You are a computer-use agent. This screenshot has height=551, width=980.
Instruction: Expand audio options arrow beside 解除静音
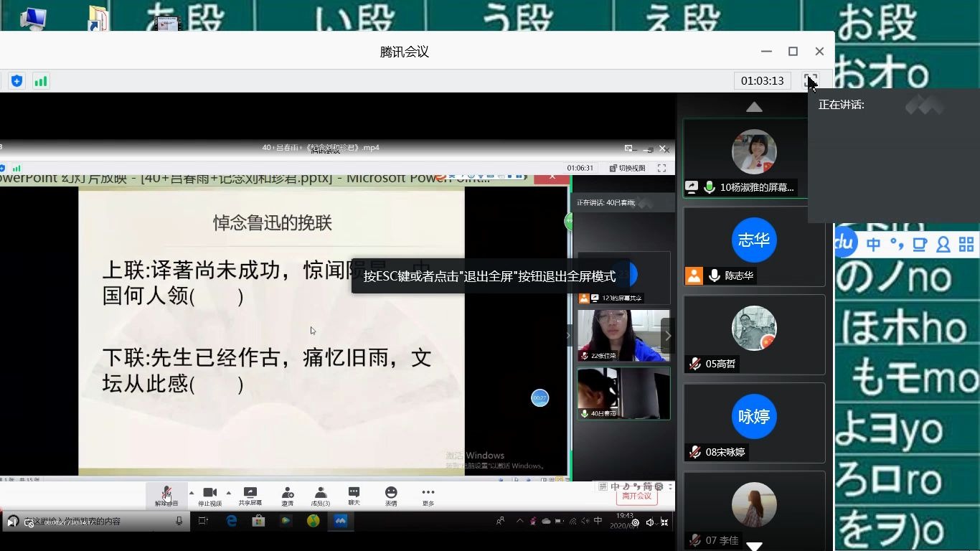(191, 492)
